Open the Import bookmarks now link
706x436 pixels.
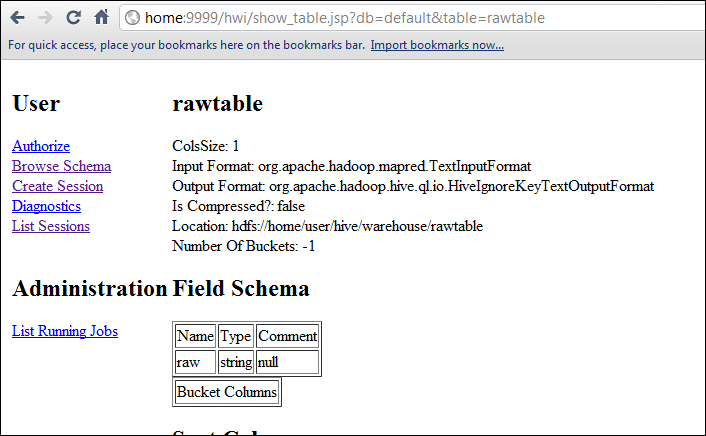[437, 45]
